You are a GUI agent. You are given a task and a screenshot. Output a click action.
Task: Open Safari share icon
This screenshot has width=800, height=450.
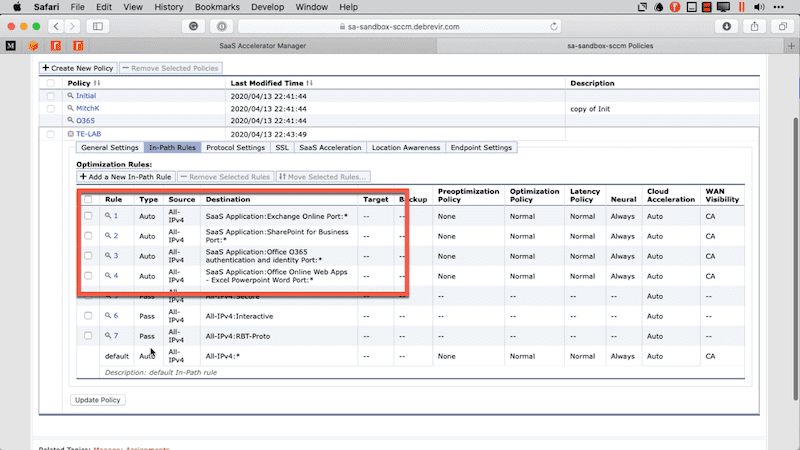755,27
